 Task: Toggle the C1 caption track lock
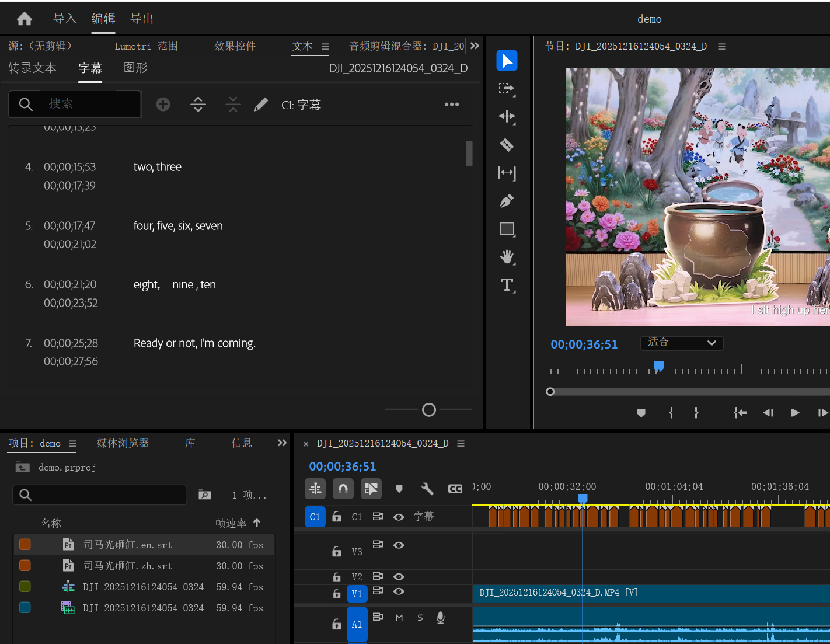pos(337,517)
